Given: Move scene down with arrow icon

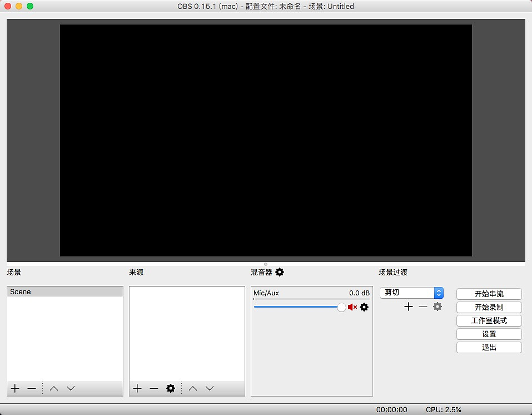Looking at the screenshot, I should click(x=71, y=388).
